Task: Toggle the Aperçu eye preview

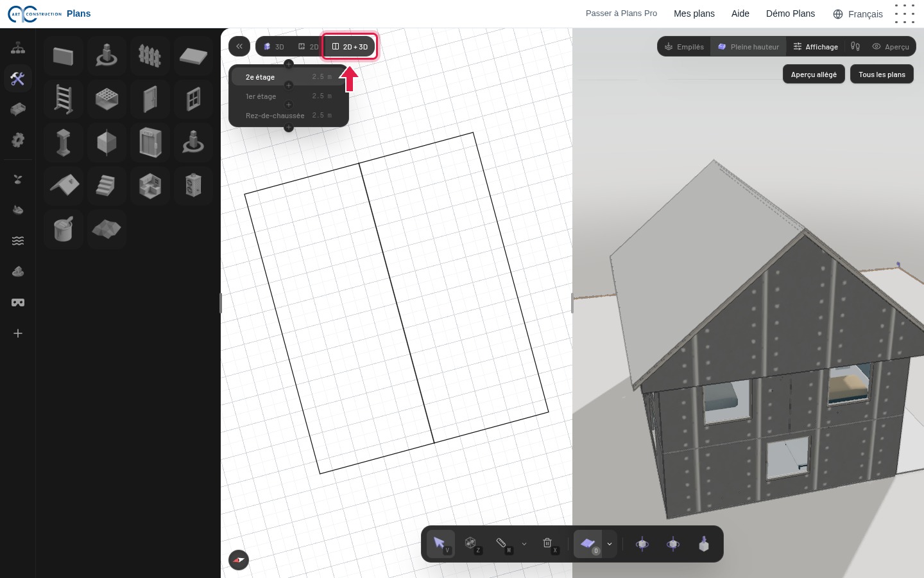Action: click(x=891, y=47)
